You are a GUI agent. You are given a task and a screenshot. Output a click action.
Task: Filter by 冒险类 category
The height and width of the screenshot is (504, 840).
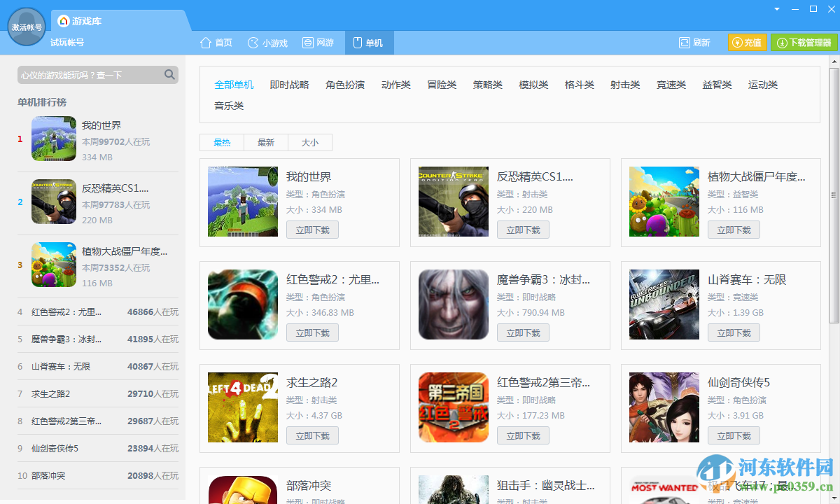point(442,85)
